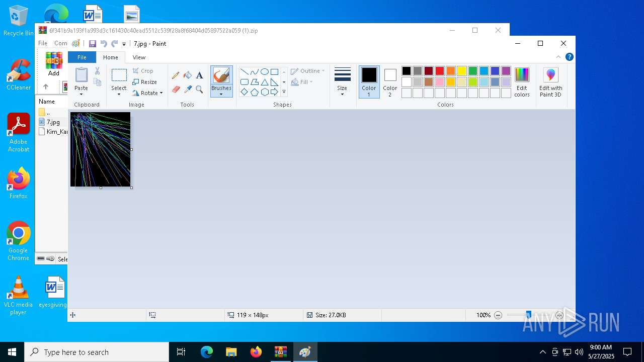Choose the Oval shape
The image size is (644, 362).
tap(264, 71)
